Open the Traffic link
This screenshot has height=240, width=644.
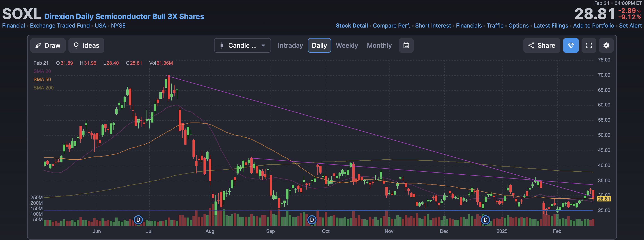(495, 25)
